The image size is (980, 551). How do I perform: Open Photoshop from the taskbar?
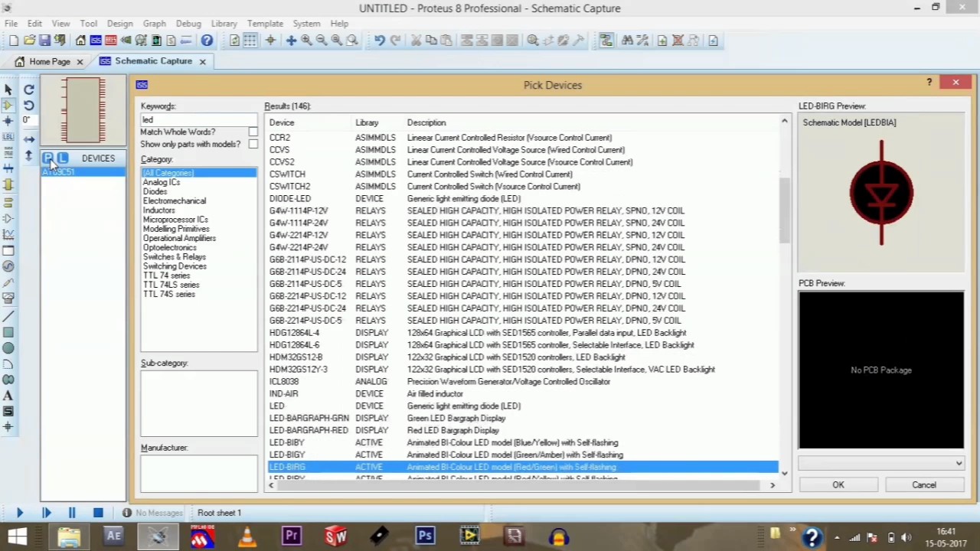(x=426, y=536)
